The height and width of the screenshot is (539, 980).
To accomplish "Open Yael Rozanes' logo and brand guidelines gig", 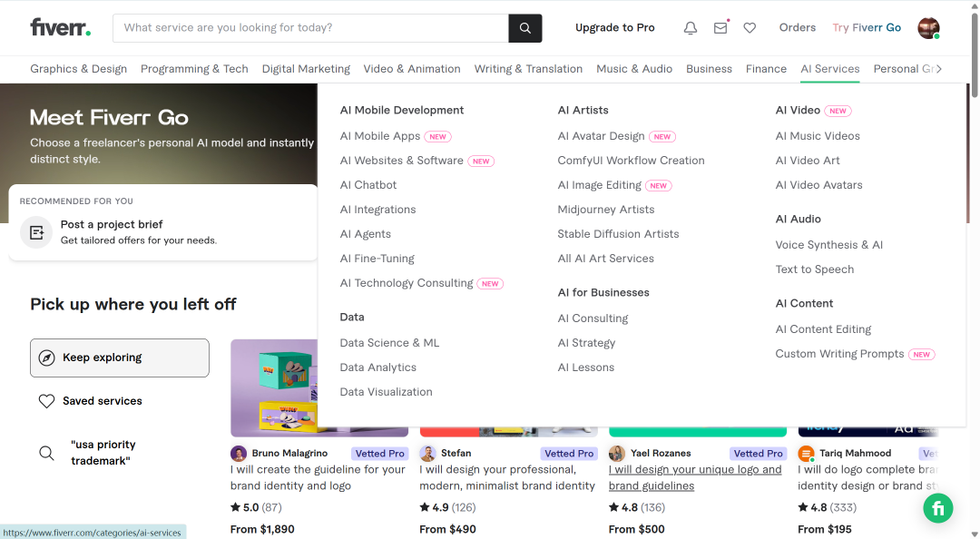I will (695, 477).
